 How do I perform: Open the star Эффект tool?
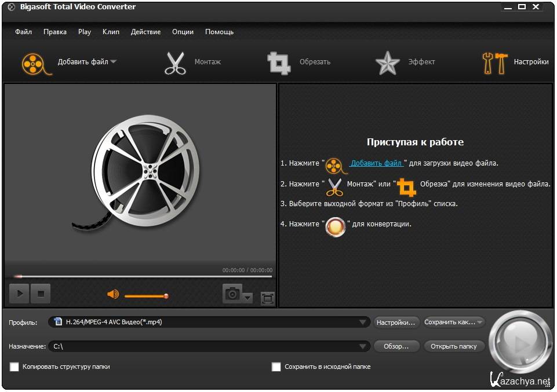click(x=387, y=63)
